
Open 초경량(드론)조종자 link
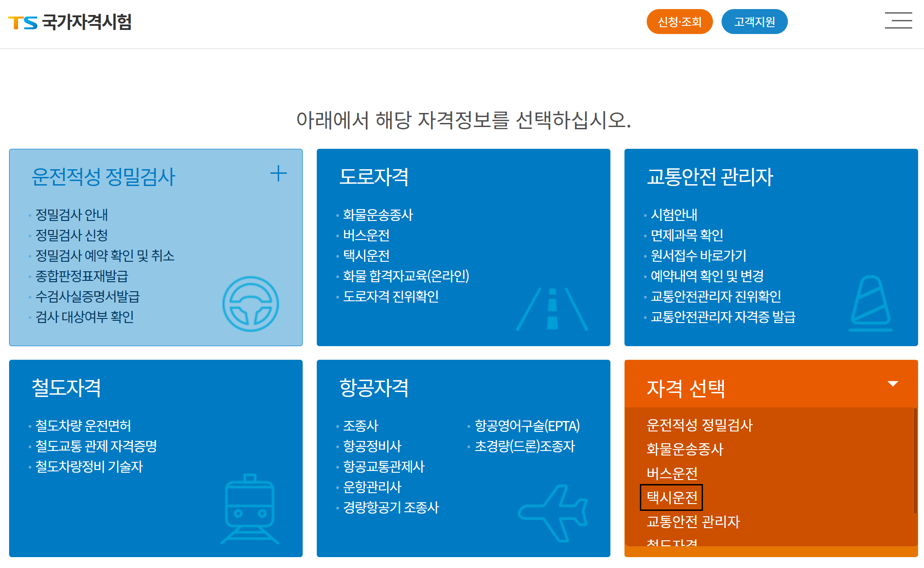click(x=525, y=446)
